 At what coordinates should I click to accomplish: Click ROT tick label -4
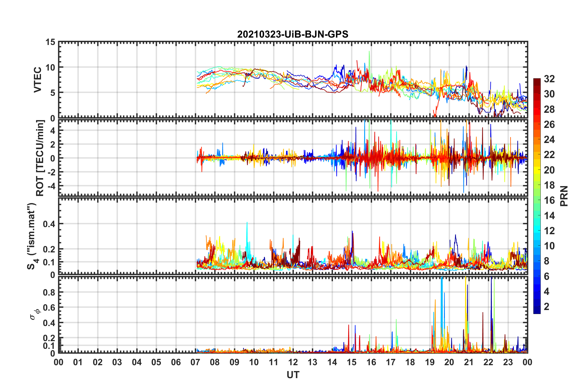(x=51, y=186)
